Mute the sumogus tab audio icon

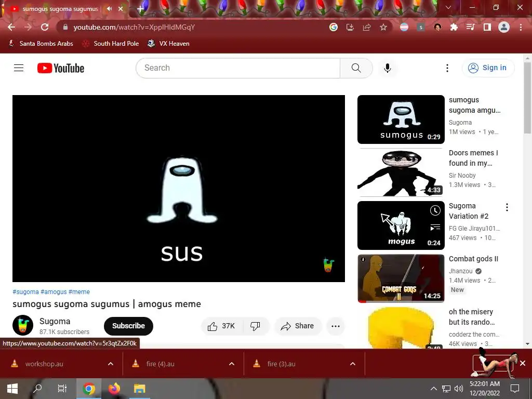109,9
